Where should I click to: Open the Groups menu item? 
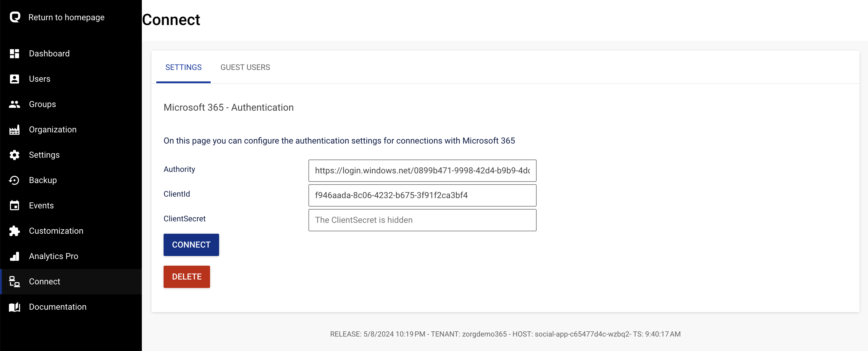click(71, 104)
